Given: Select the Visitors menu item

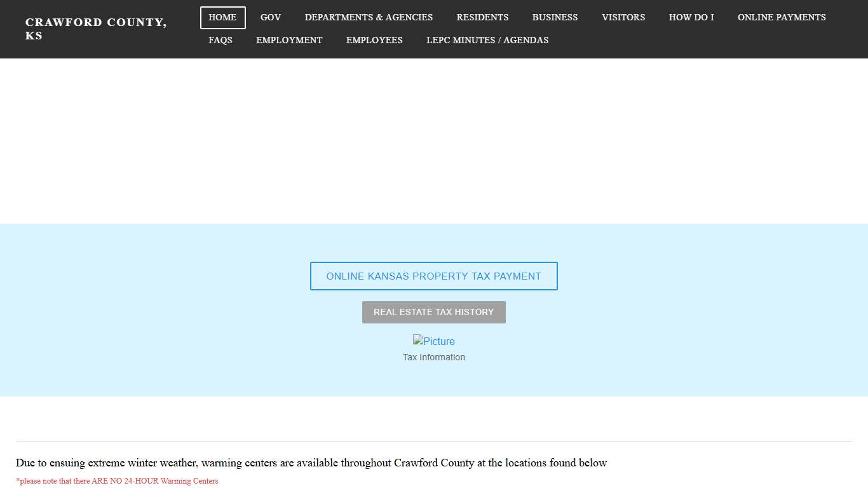Looking at the screenshot, I should click(x=623, y=17).
